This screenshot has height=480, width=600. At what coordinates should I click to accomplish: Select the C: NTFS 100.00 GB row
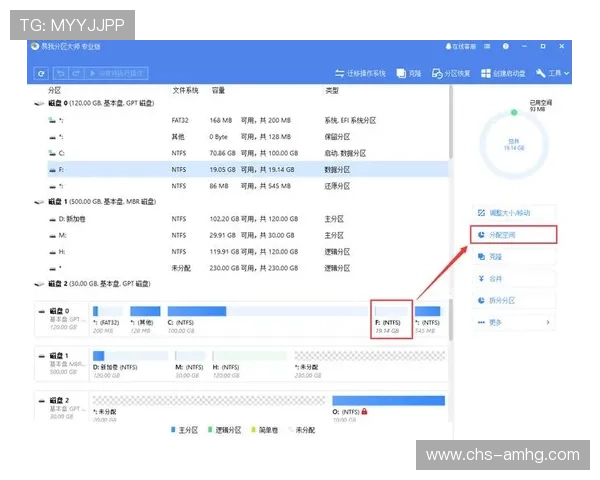point(248,153)
